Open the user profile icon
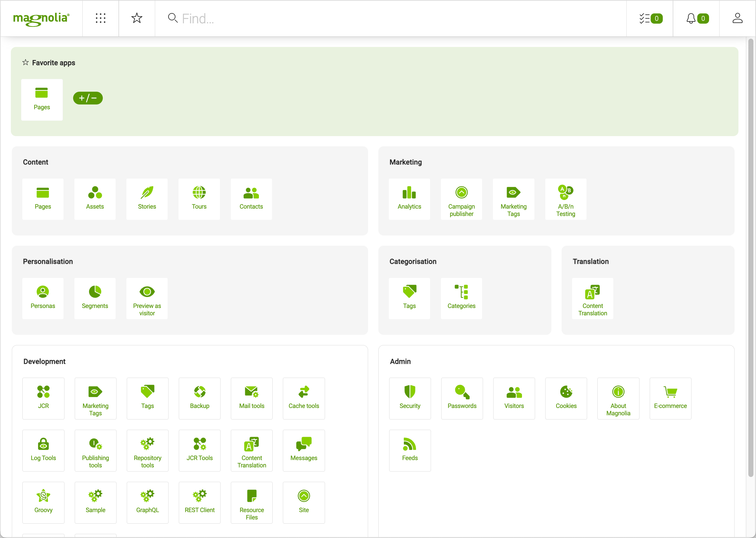 [x=737, y=18]
